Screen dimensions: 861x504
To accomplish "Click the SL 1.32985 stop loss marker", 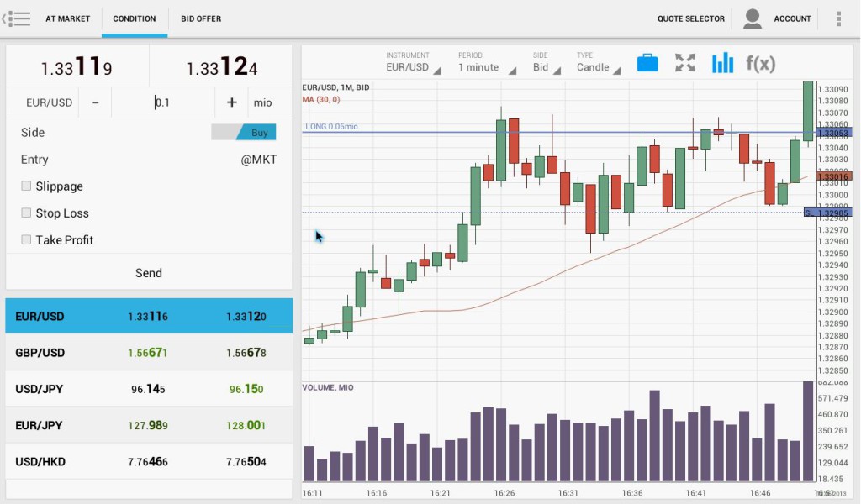I will click(827, 213).
